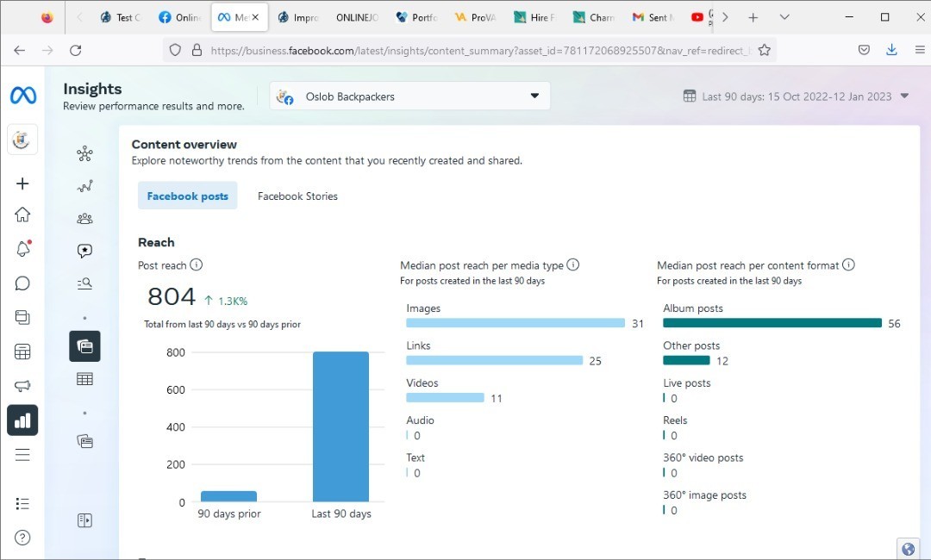Click the Post reach info icon
931x560 pixels.
(x=196, y=264)
